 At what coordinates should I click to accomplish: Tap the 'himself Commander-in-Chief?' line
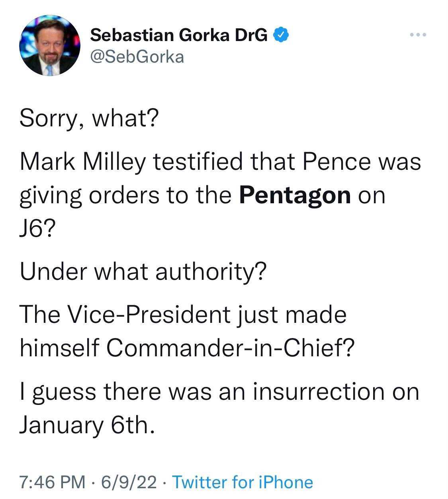(187, 348)
